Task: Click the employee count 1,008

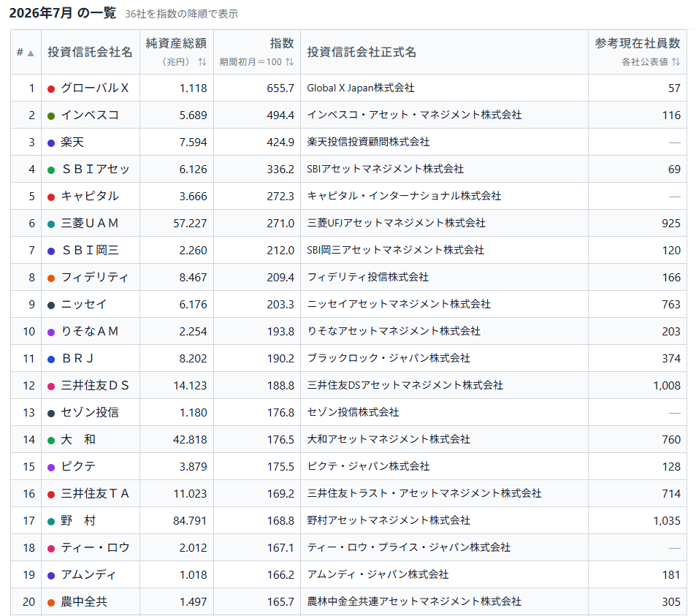Action: click(x=667, y=386)
